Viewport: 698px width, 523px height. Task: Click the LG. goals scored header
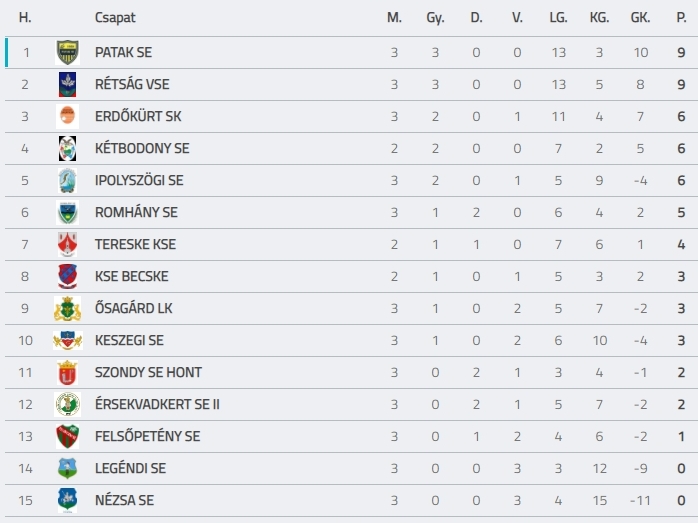(558, 18)
